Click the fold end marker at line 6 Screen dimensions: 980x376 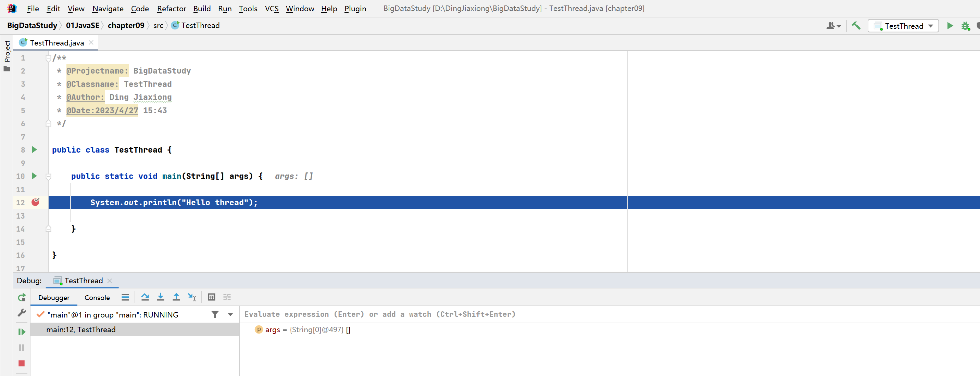(48, 124)
